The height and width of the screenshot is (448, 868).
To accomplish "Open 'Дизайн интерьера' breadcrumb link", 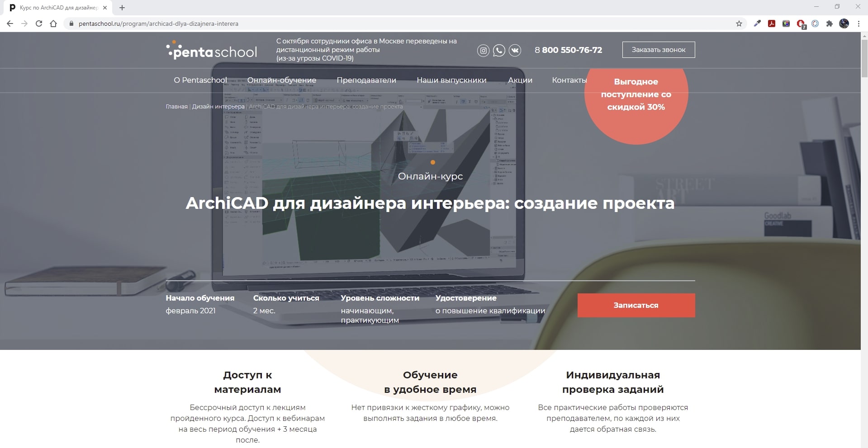I will 218,107.
